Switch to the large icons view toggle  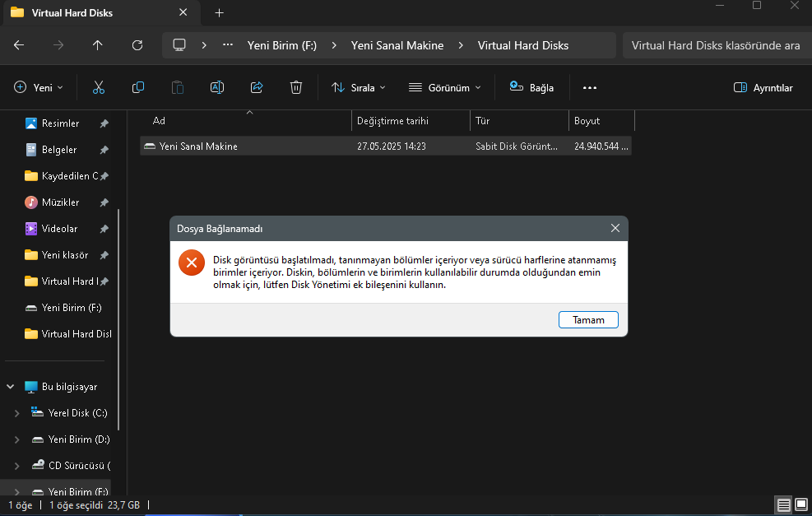tap(800, 504)
